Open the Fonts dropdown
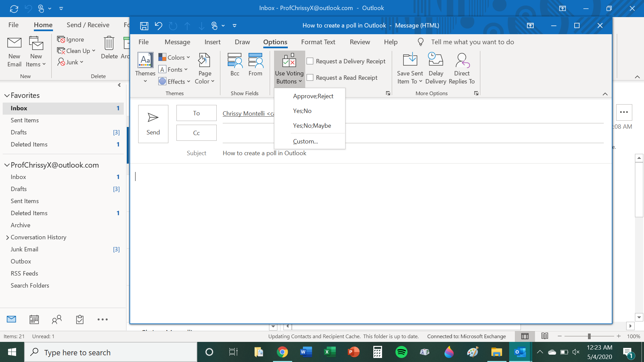 click(x=173, y=69)
